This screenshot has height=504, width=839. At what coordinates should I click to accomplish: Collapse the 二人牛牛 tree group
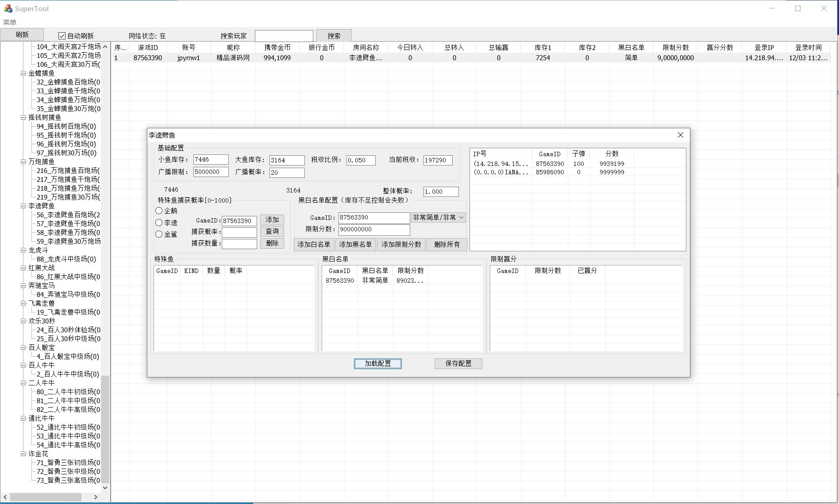tap(23, 383)
